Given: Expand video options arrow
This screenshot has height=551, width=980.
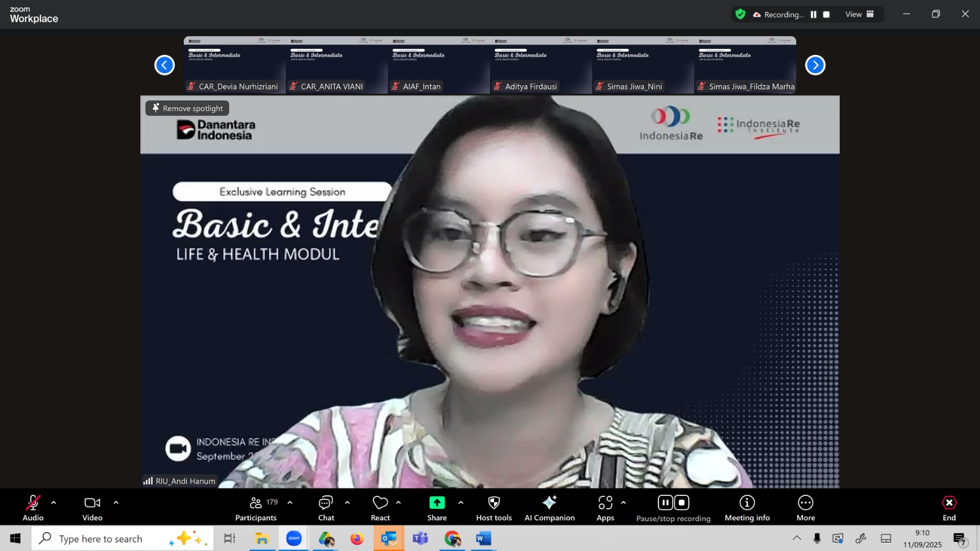Looking at the screenshot, I should [116, 503].
